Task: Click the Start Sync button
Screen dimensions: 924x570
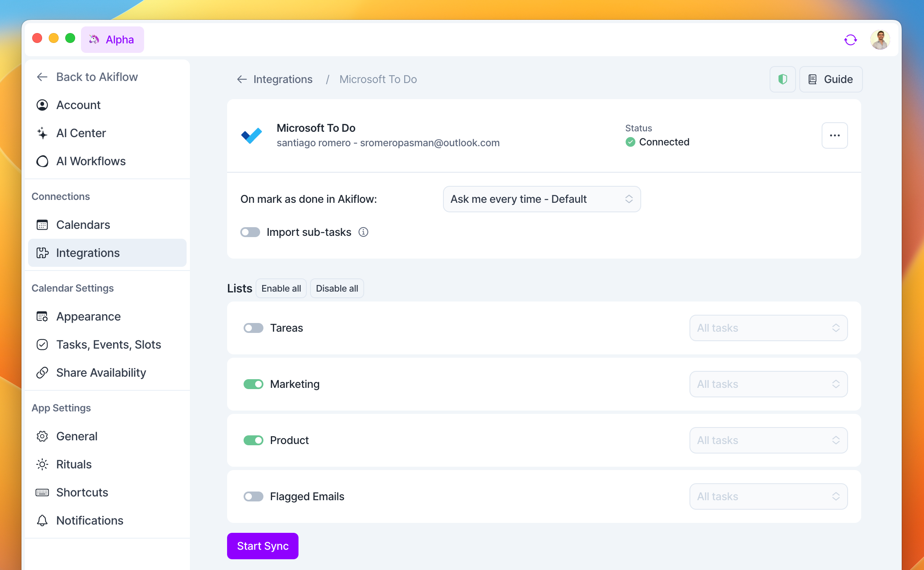Action: (x=263, y=546)
